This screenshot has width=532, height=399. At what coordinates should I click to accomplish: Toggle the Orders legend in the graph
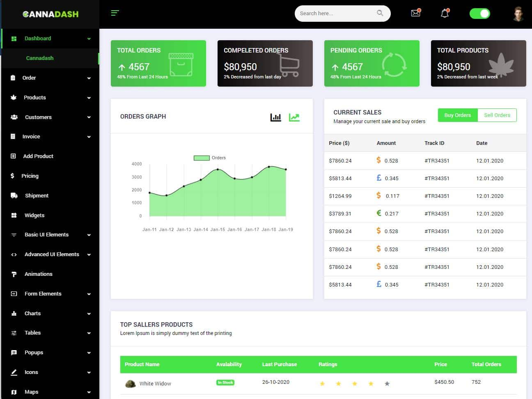(210, 158)
